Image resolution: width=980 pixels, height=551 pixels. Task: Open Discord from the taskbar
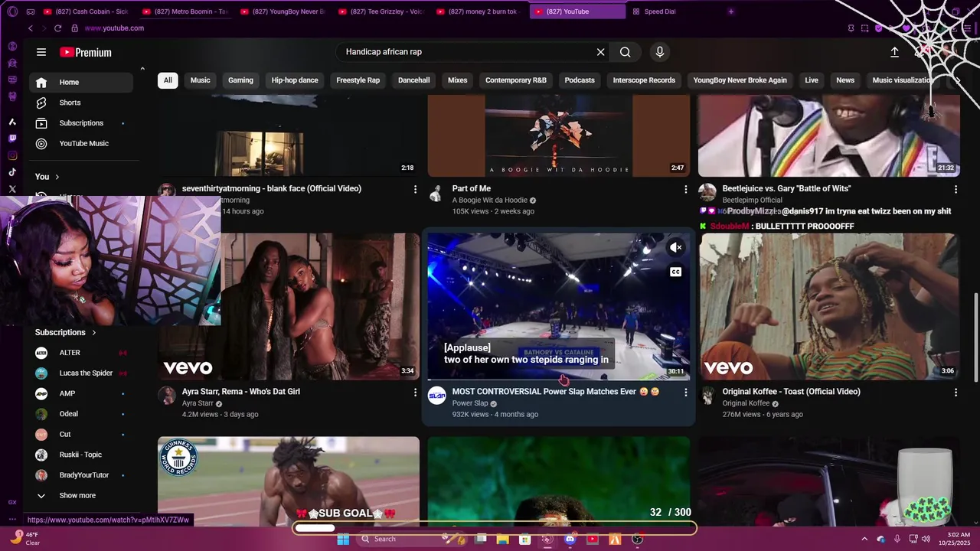[570, 539]
